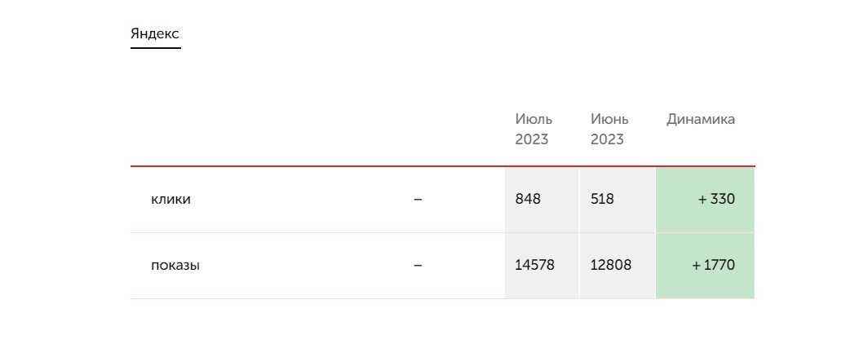Click the word Июль in the column header
This screenshot has height=348, width=868.
tap(533, 119)
